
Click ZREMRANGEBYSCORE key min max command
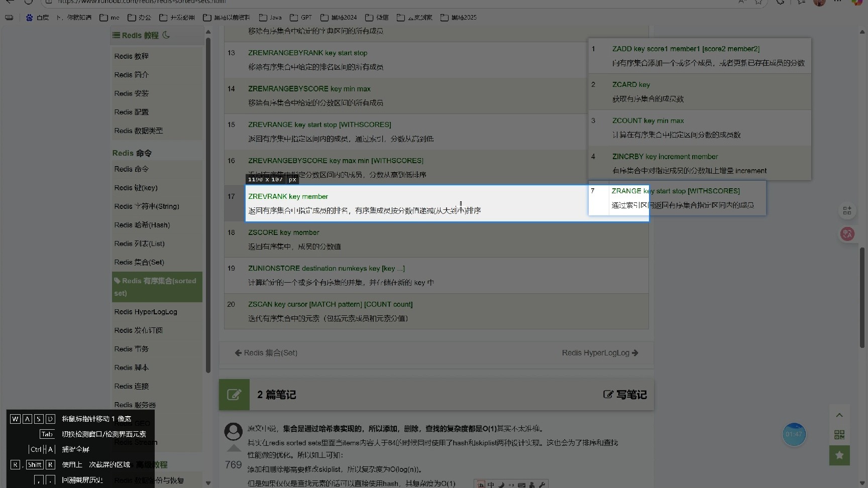point(309,89)
